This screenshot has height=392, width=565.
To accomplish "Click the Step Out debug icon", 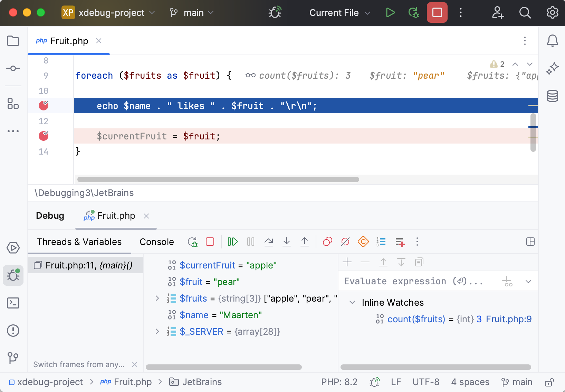I will [x=305, y=242].
